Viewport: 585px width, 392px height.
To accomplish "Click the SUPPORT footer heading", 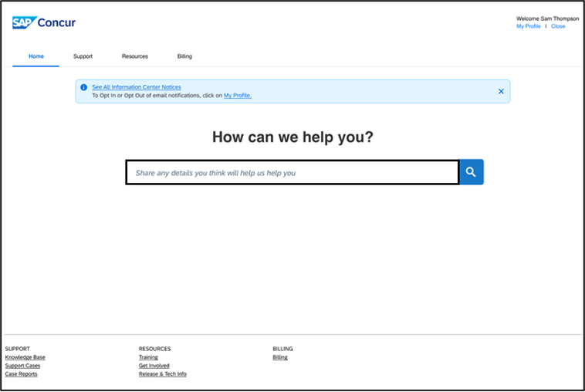I will 18,349.
